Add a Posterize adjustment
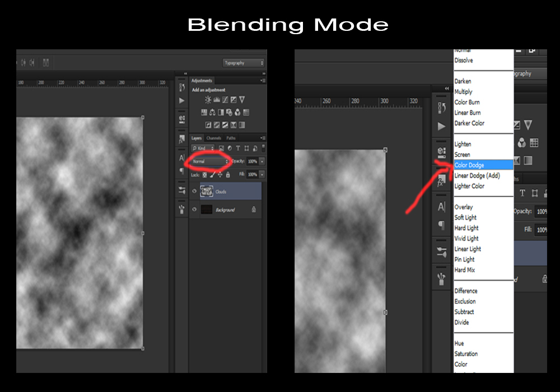The width and height of the screenshot is (560, 392). (x=216, y=124)
